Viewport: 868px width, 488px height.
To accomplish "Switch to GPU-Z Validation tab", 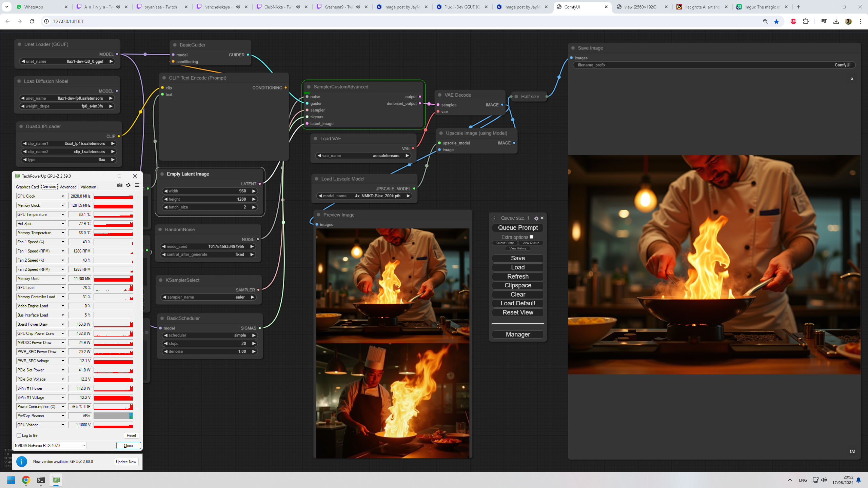I will click(88, 187).
